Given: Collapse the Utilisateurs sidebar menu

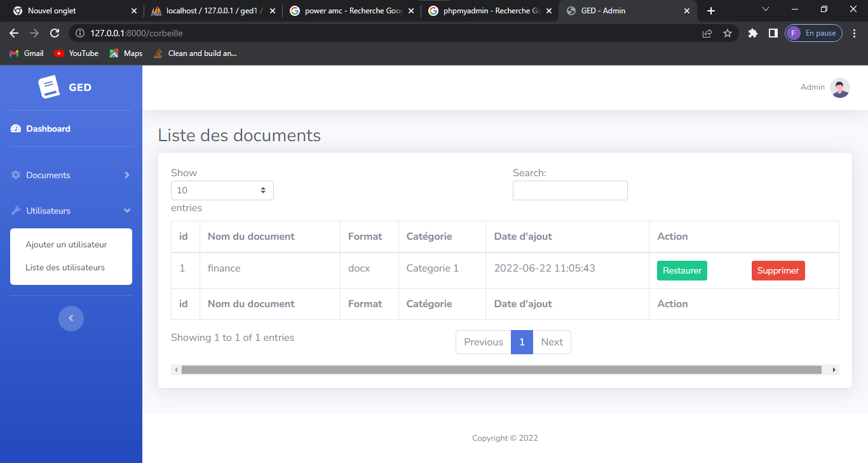Looking at the screenshot, I should (71, 211).
